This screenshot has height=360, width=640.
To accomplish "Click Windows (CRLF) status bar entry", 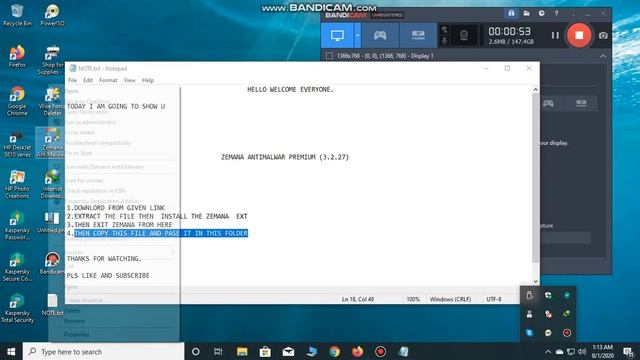I will pyautogui.click(x=450, y=299).
